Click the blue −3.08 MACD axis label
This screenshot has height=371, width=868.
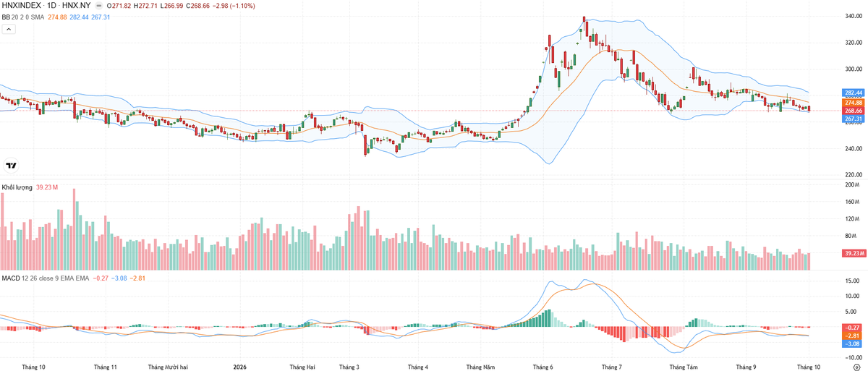[x=851, y=344]
